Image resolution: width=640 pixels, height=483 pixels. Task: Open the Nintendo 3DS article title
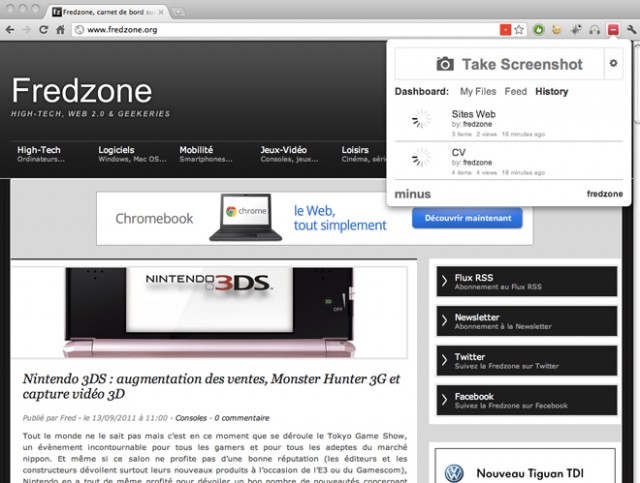pyautogui.click(x=211, y=386)
